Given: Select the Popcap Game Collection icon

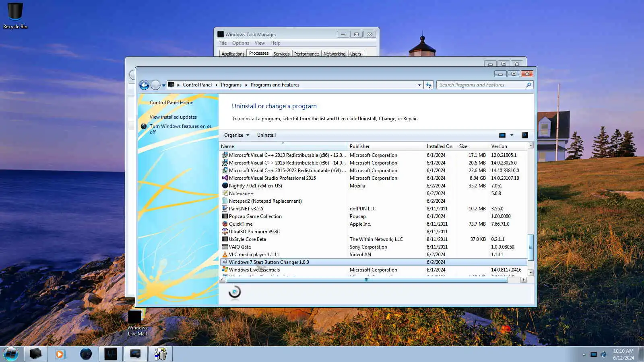Looking at the screenshot, I should pos(225,216).
